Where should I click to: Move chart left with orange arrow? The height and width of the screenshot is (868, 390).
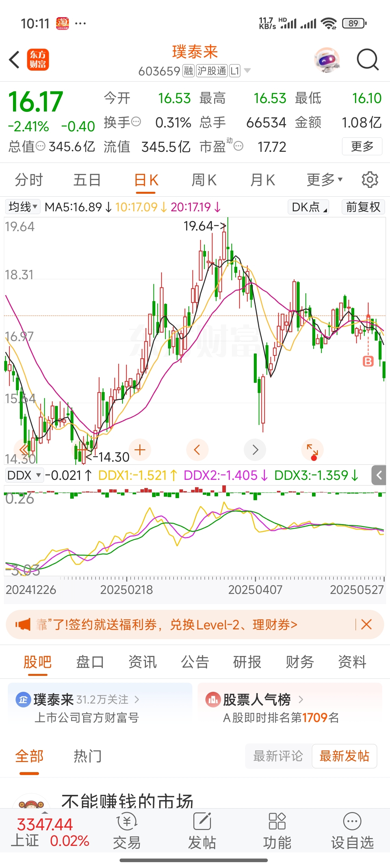(197, 450)
